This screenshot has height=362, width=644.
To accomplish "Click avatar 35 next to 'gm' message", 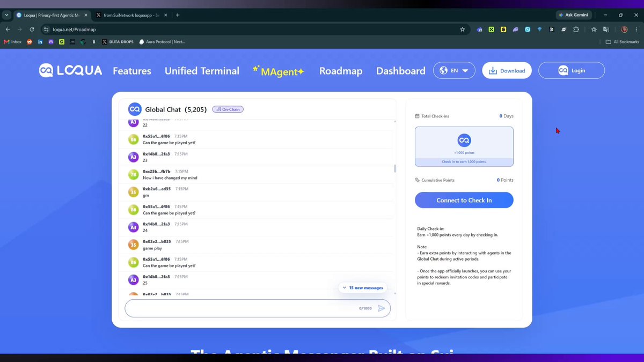I will pos(134,192).
